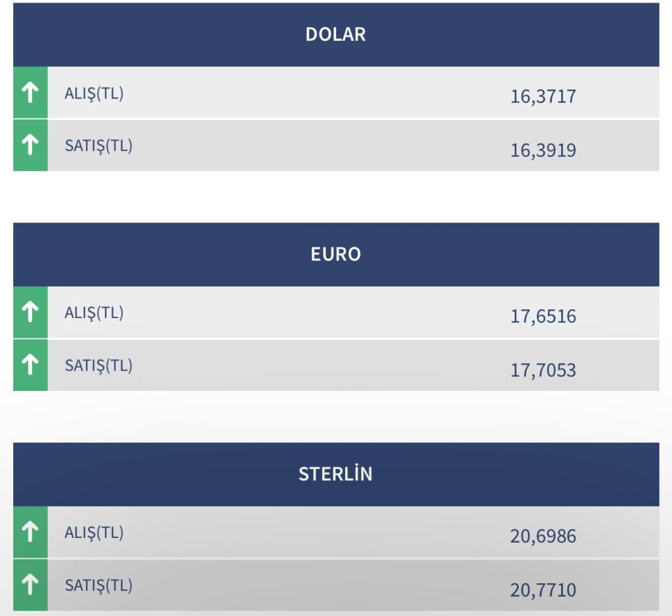Click the Dolar SATIŞ(TL) label
This screenshot has height=616, width=672.
pos(98,146)
